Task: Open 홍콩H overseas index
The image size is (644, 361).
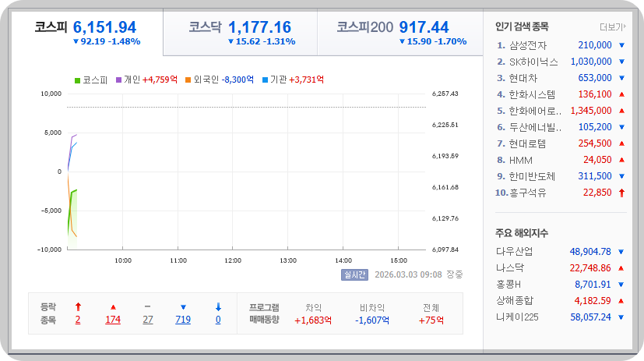Action: [x=509, y=285]
